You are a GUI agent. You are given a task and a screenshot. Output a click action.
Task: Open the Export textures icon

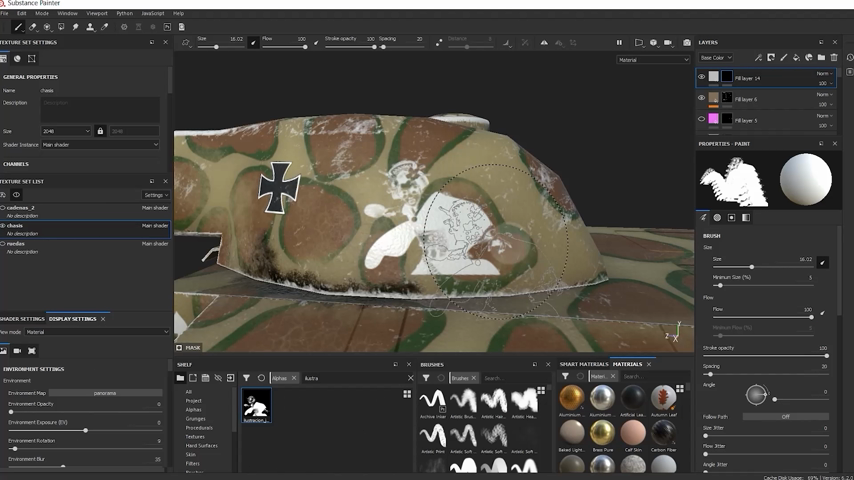181,27
